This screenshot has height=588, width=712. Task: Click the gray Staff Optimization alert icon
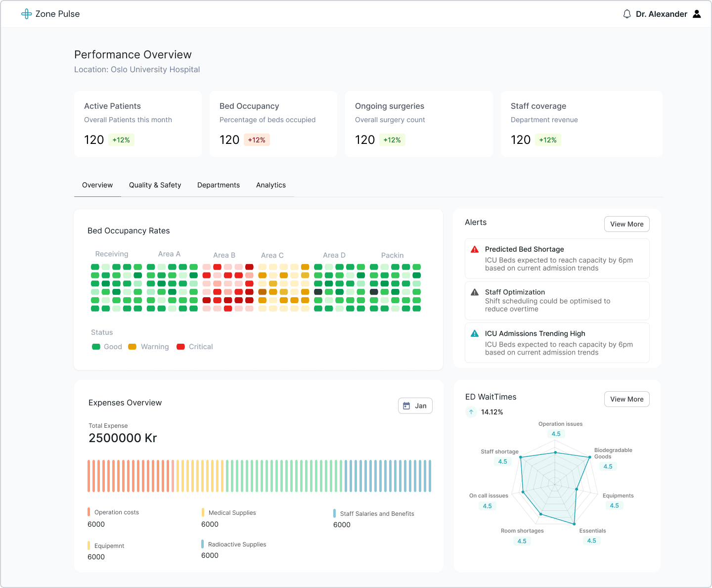point(475,292)
